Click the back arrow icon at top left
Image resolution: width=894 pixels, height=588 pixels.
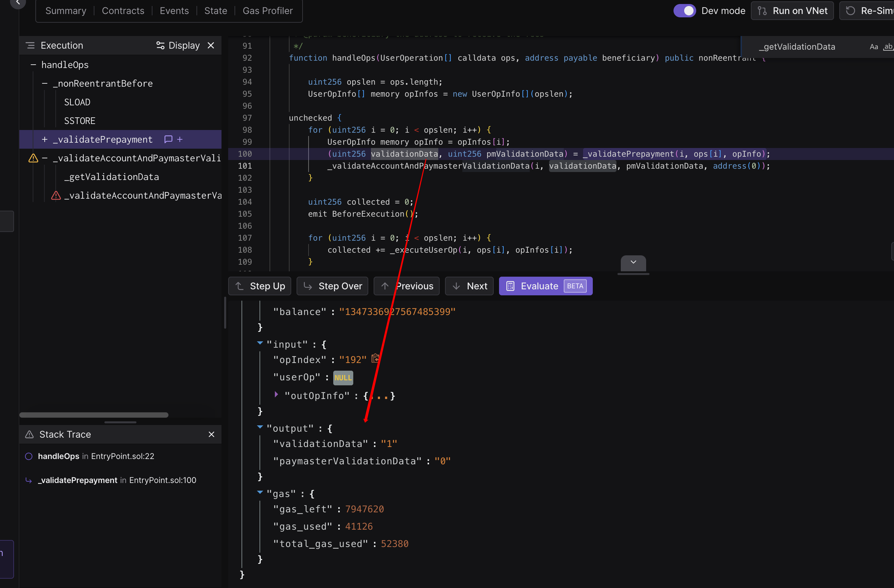click(x=18, y=3)
